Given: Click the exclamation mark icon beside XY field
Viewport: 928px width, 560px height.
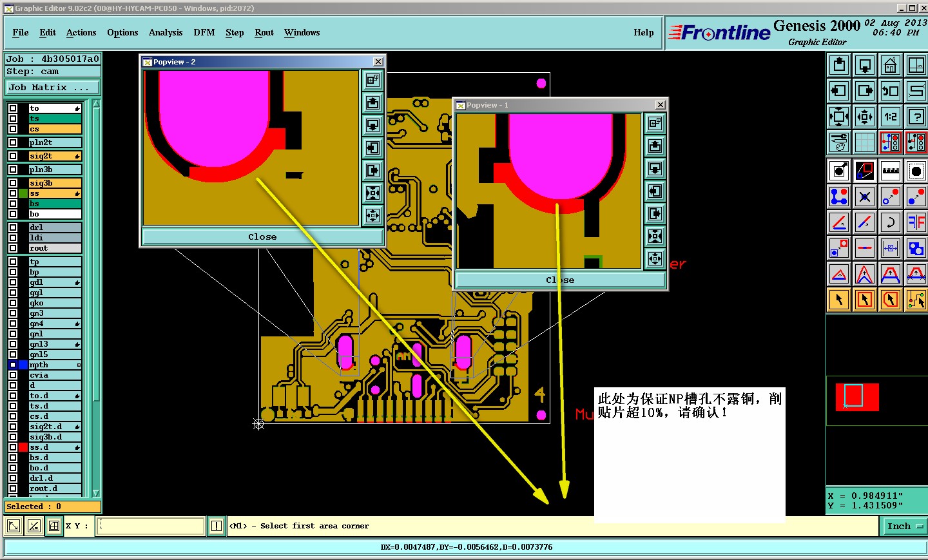Looking at the screenshot, I should 217,526.
